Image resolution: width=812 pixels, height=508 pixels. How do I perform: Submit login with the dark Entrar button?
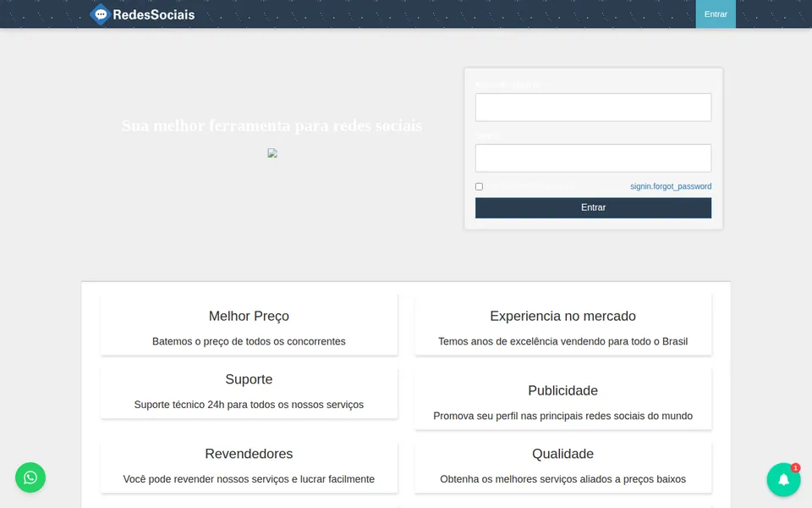(593, 207)
